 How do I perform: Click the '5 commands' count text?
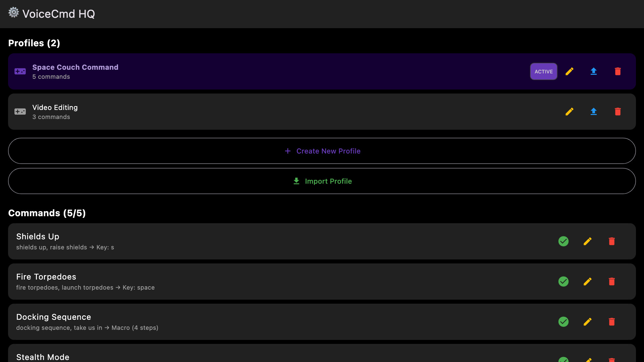coord(51,77)
